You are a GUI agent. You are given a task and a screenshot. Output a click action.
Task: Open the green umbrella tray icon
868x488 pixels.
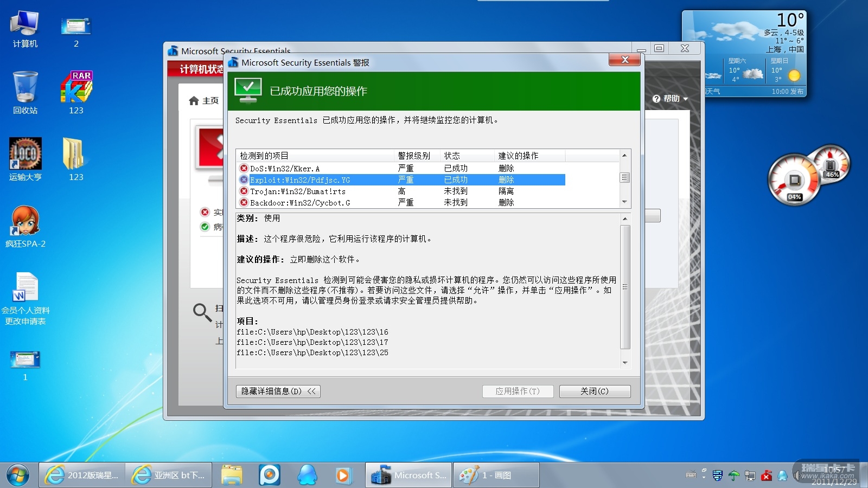[x=733, y=476]
